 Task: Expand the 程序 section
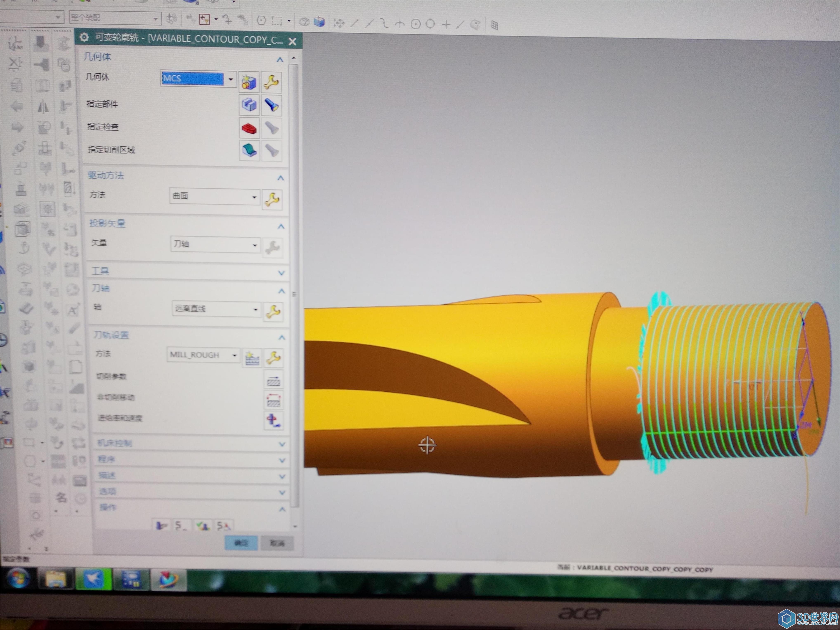[282, 461]
